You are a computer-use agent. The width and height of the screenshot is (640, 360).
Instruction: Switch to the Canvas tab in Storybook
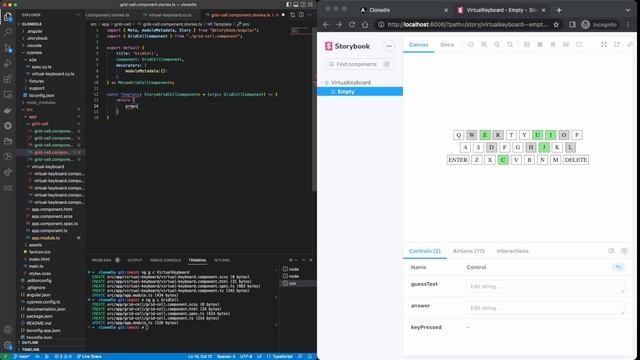[419, 44]
